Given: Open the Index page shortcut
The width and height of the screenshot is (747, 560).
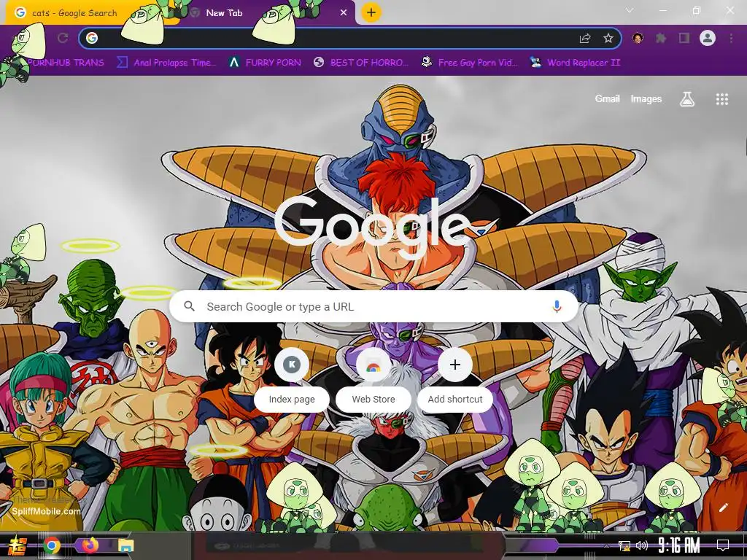Looking at the screenshot, I should tap(292, 379).
